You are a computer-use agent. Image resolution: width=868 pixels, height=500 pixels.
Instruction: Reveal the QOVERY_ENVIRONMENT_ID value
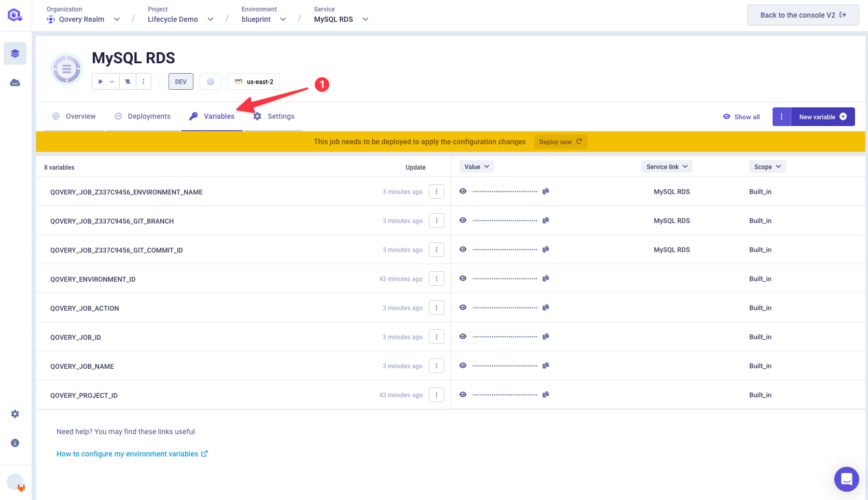pyautogui.click(x=463, y=278)
